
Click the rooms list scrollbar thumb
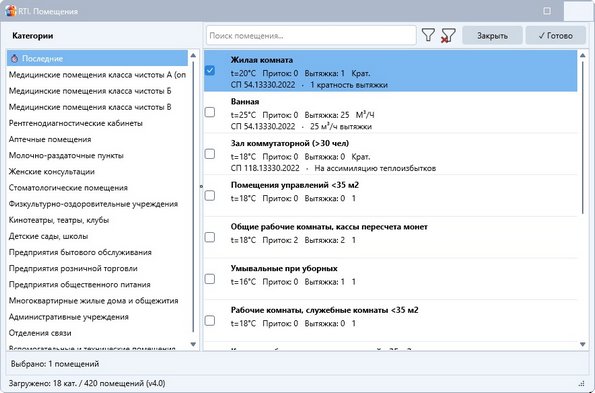583,137
